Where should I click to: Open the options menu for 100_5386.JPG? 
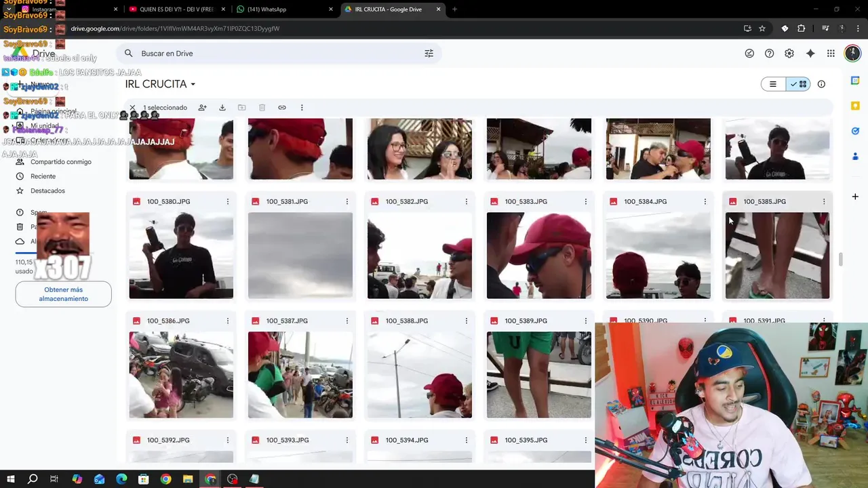[228, 321]
